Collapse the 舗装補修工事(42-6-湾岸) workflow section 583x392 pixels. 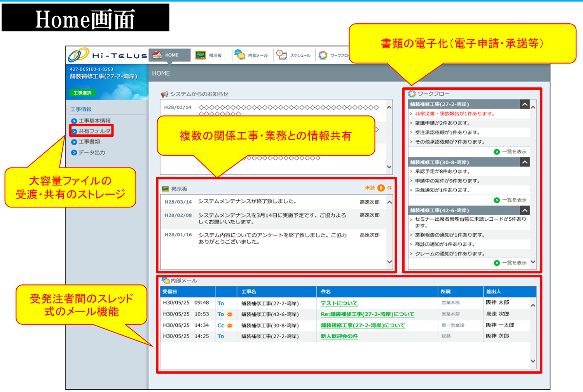525,210
